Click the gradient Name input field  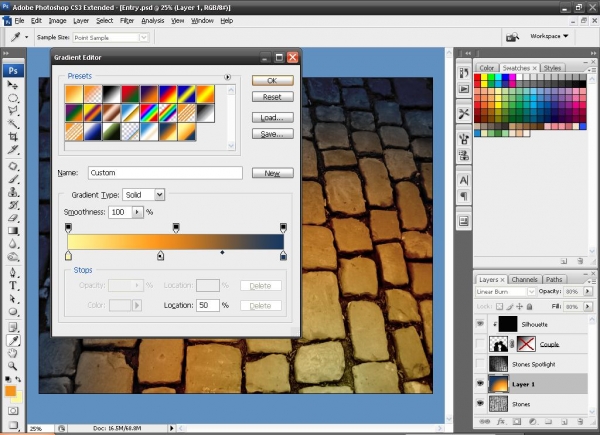tap(165, 173)
